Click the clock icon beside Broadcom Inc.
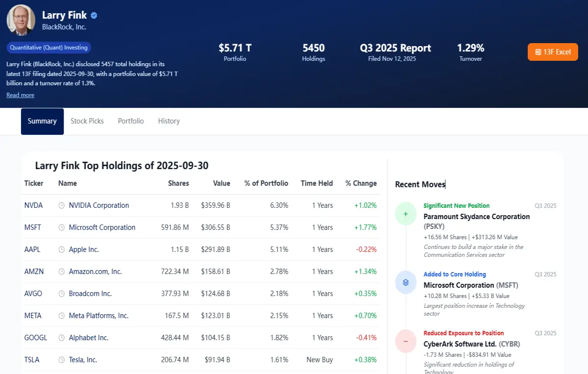This screenshot has height=374, width=588. tap(62, 294)
